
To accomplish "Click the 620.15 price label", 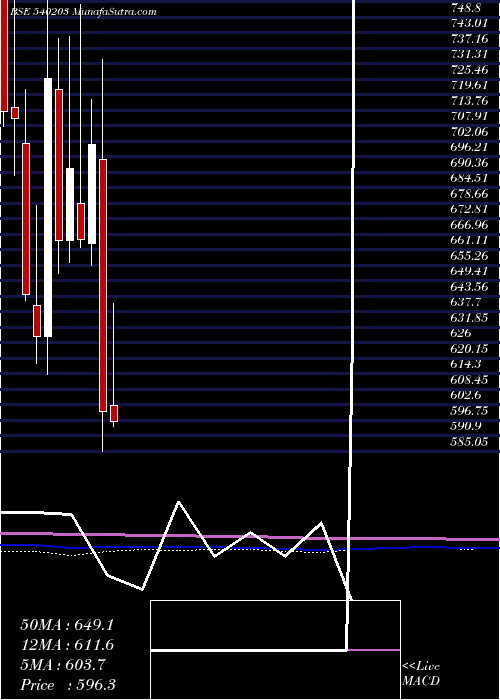I will [x=470, y=349].
